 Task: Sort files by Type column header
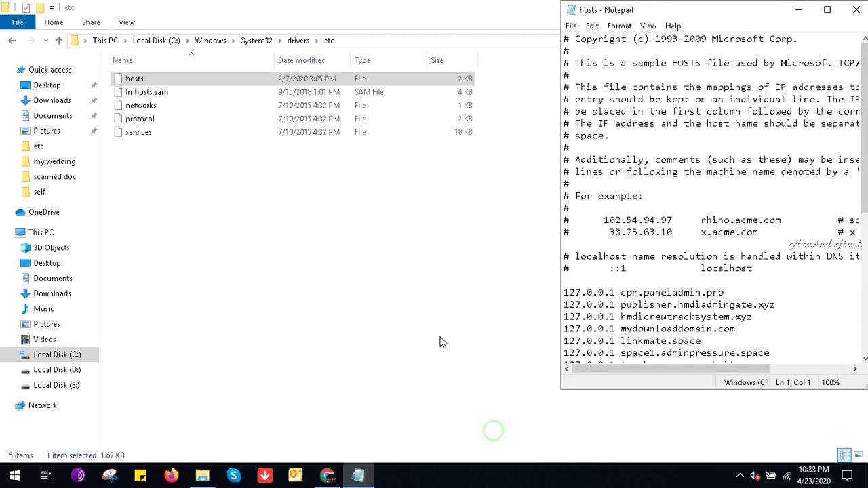[389, 60]
